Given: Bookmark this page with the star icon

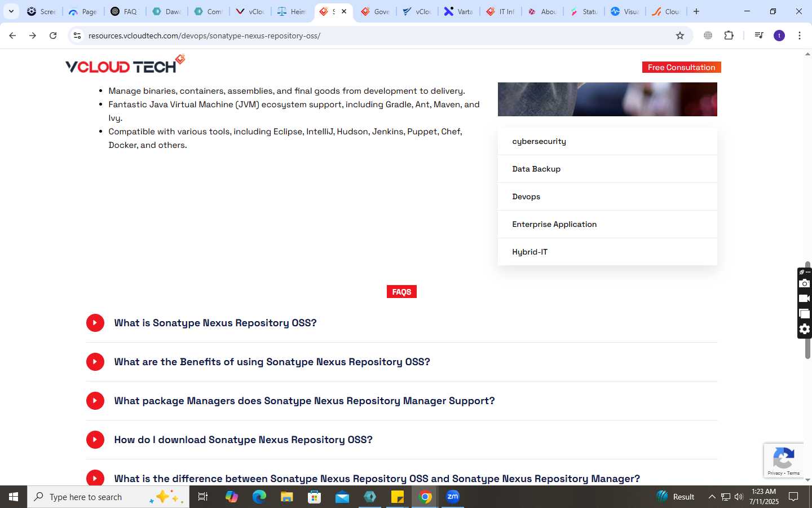Looking at the screenshot, I should point(680,36).
